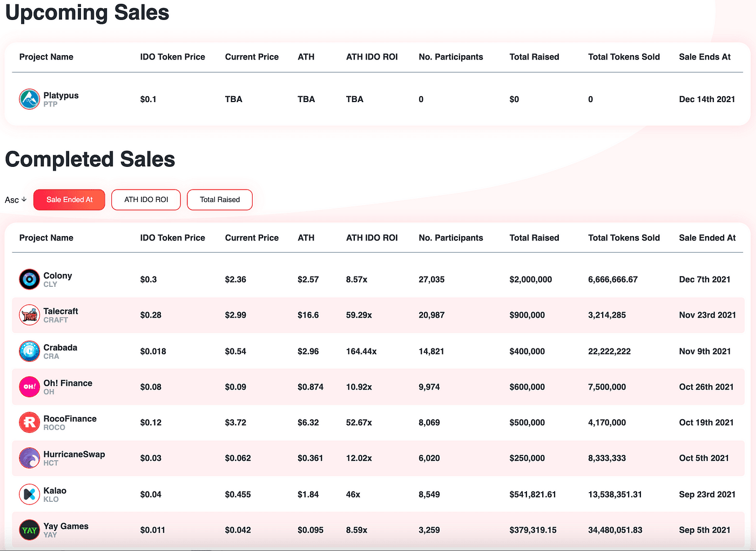
Task: Select Talecraft end date 'Nov 23rd 2021'
Action: (708, 315)
